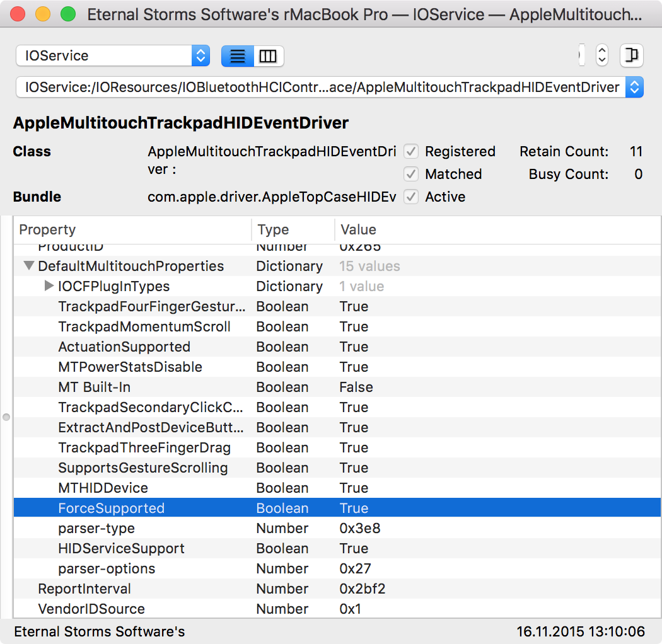Select the parser-options property
The height and width of the screenshot is (644, 662).
[x=337, y=568]
